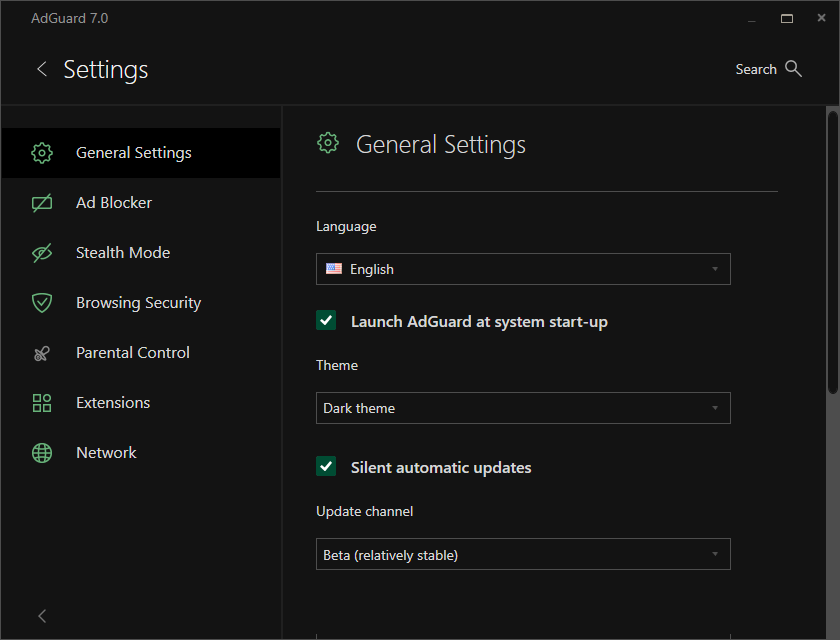Open the Update channel Beta dropdown
Viewport: 840px width, 640px height.
coord(523,554)
